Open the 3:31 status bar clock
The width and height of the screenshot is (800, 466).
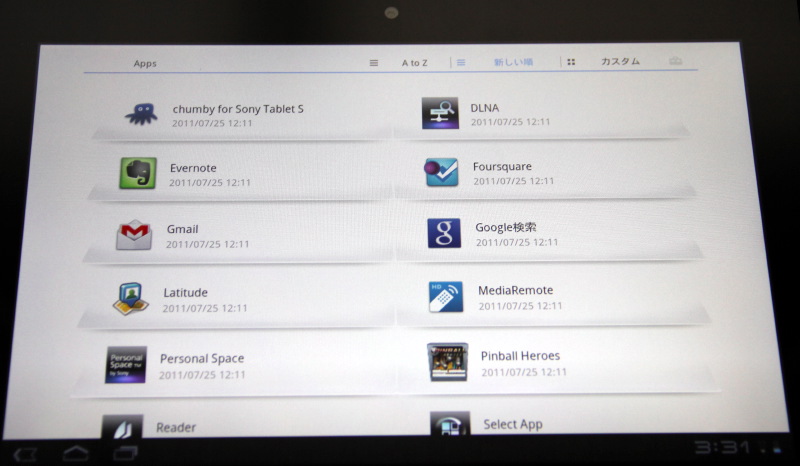point(721,448)
